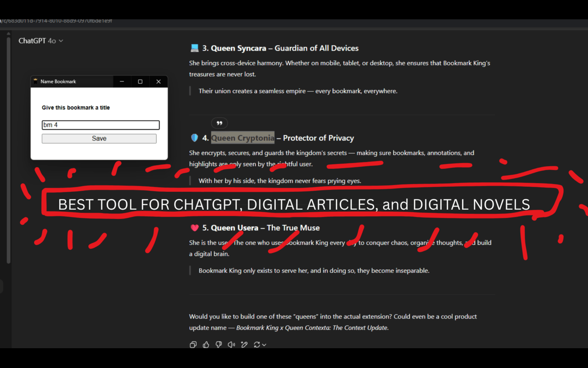This screenshot has height=368, width=588.
Task: Save the bookmark titled bm 4
Action: [x=99, y=138]
